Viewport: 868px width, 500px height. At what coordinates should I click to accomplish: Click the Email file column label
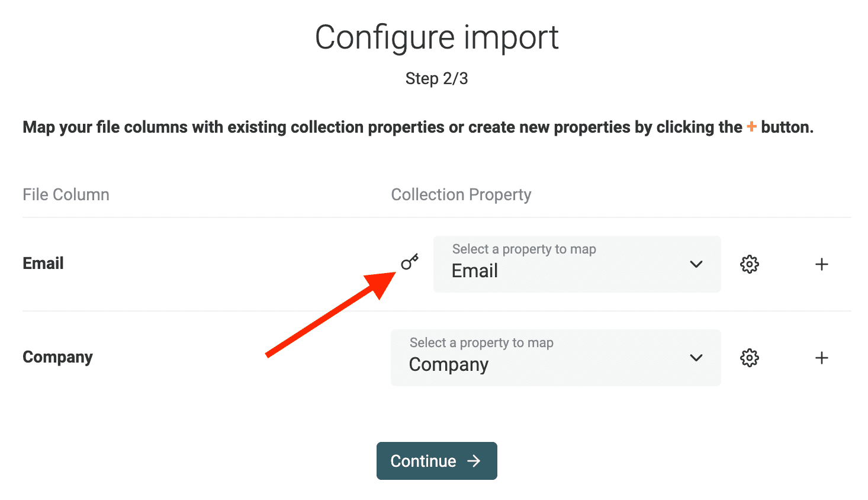43,263
